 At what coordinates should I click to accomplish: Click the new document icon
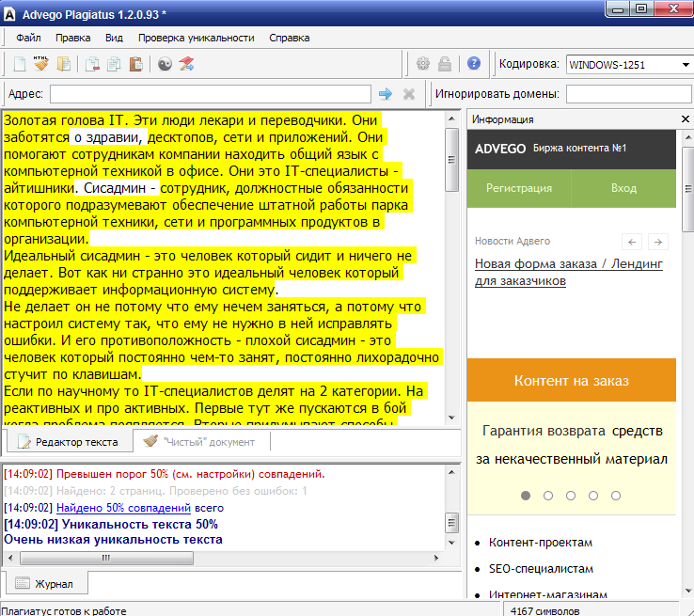(x=21, y=64)
